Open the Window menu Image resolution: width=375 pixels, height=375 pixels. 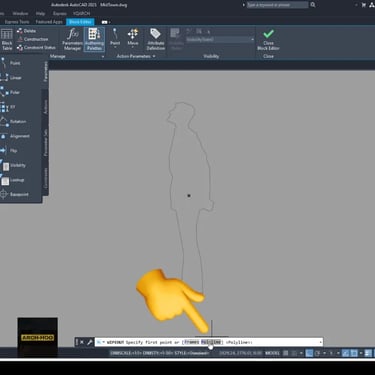pos(20,14)
